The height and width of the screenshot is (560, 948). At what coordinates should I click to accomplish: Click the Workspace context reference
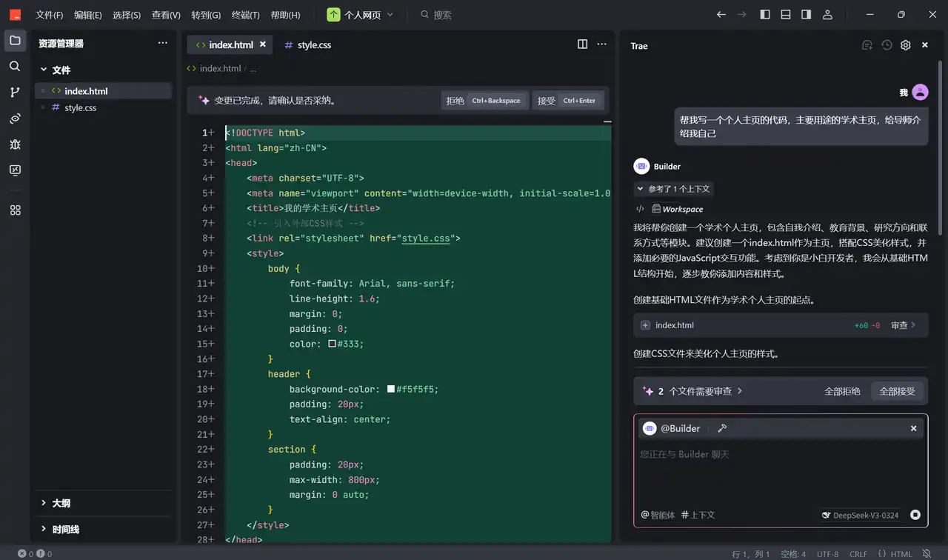[676, 209]
